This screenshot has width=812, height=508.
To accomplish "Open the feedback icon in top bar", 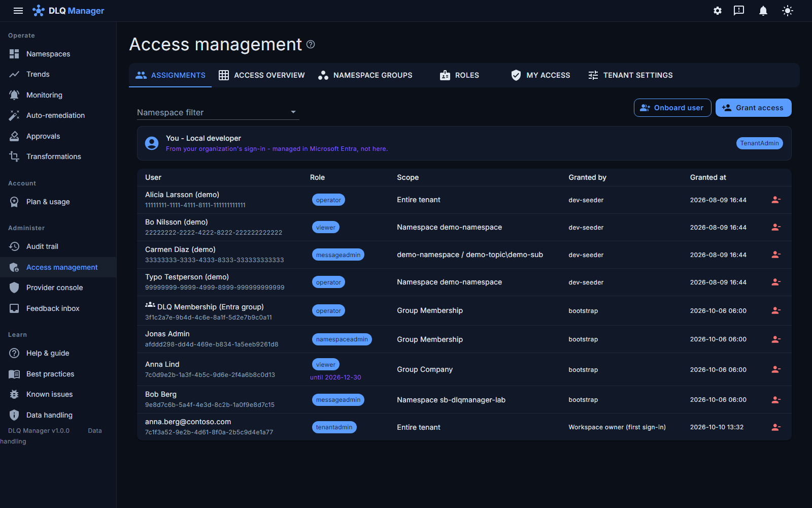I will (x=739, y=11).
